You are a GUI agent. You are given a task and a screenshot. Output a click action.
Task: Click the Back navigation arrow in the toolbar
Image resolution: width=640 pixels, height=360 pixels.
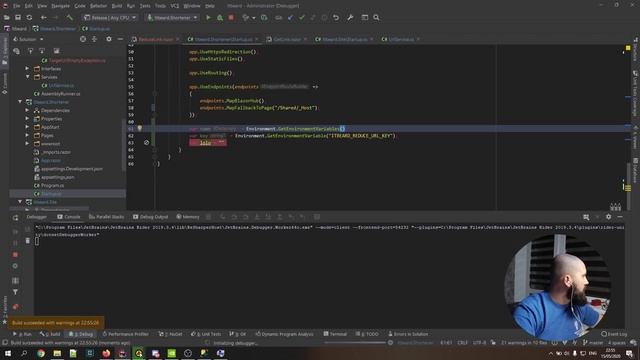(43, 18)
